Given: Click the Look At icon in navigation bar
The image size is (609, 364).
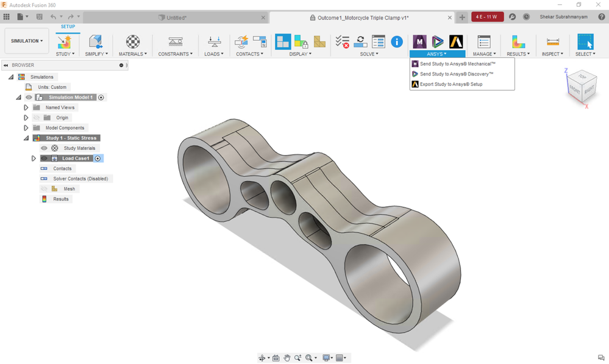Looking at the screenshot, I should point(276,358).
